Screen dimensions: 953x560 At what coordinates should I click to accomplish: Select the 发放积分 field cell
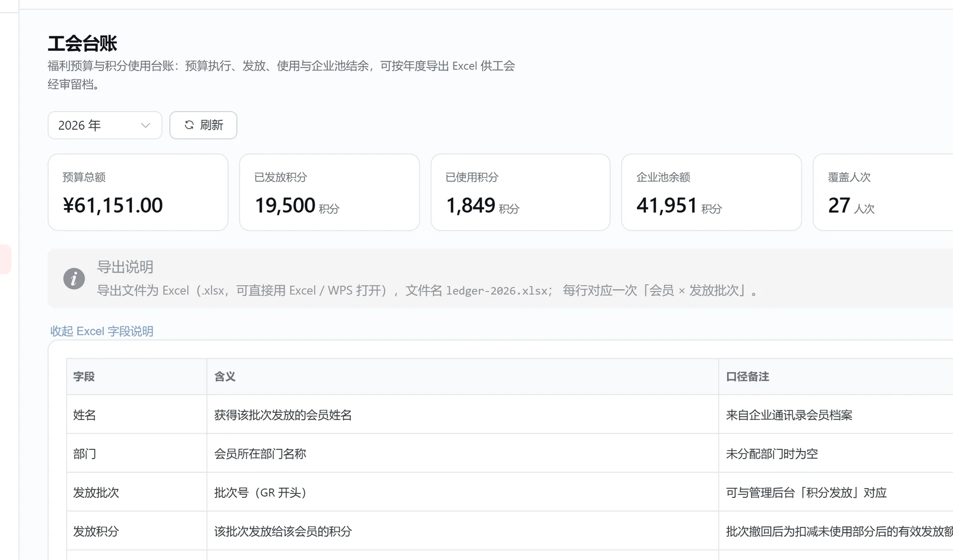coord(136,531)
